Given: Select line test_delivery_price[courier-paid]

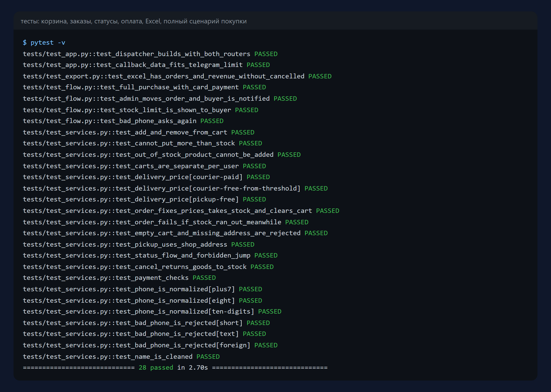Looking at the screenshot, I should [146, 177].
